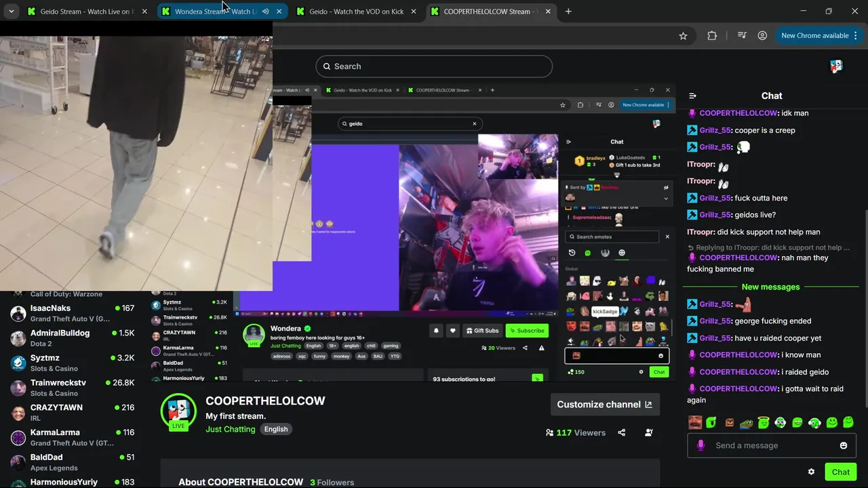
Task: Collapse the chat panel with the arrow icon
Action: coord(692,96)
